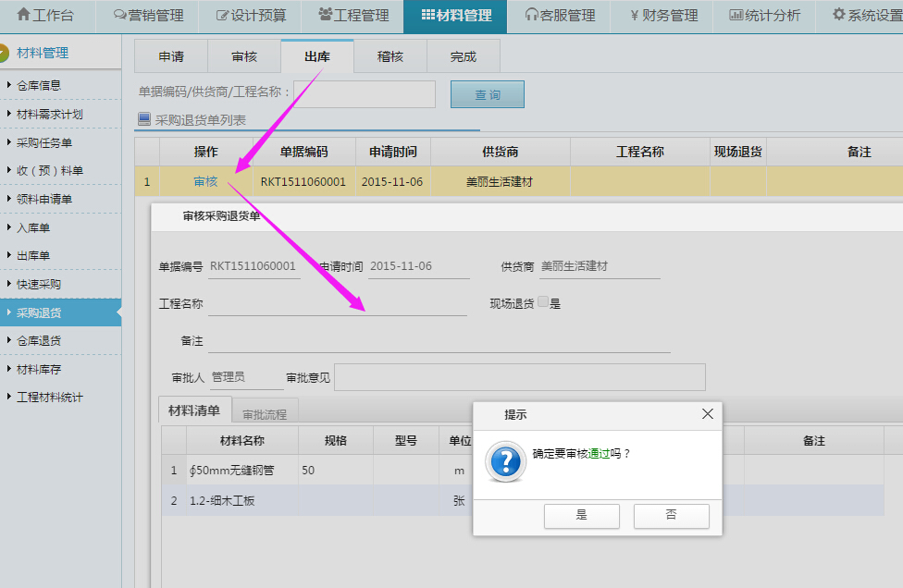
Task: Click 否 to cancel the approval
Action: (671, 516)
